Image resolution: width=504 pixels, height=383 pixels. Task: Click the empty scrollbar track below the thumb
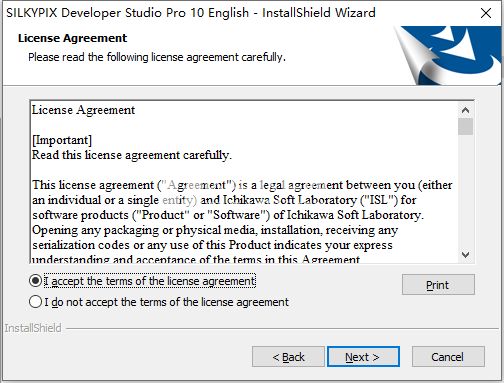[x=465, y=191]
